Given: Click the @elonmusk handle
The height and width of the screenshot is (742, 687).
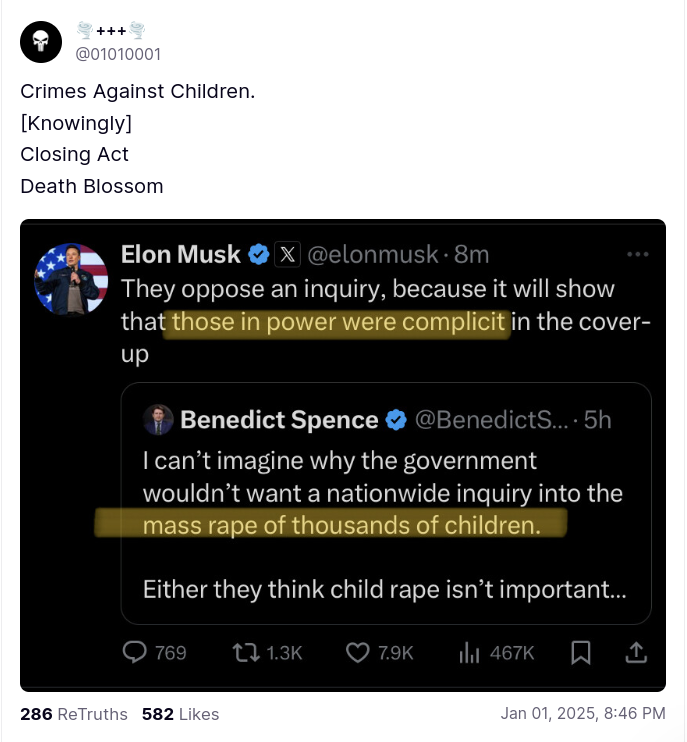Looking at the screenshot, I should coord(370,254).
